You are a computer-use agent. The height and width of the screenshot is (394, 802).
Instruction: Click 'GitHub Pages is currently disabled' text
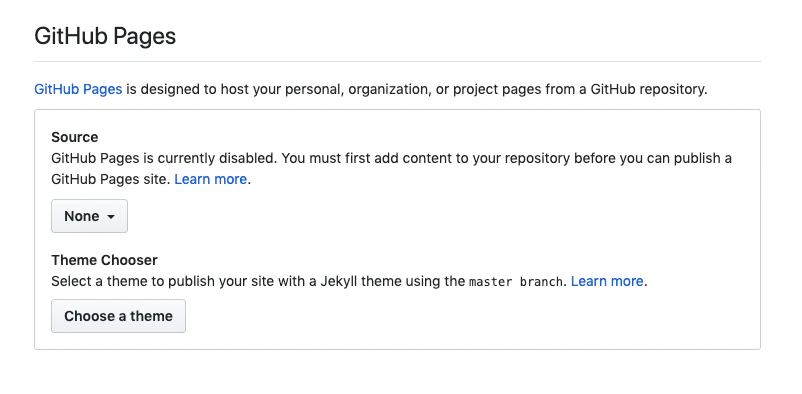164,158
